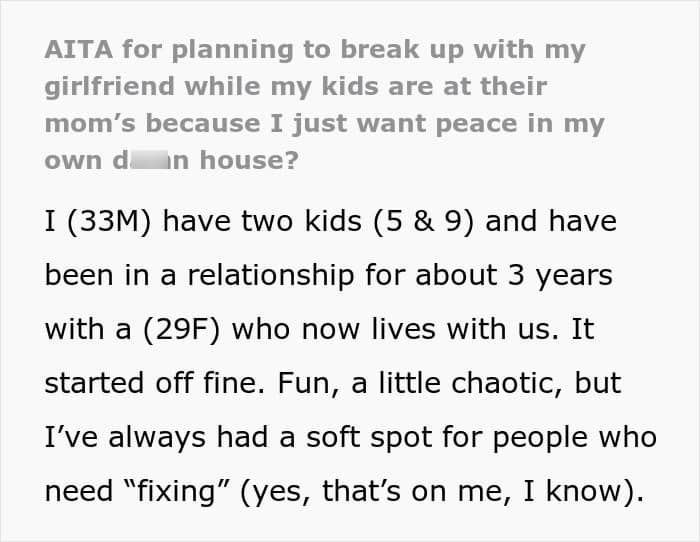The image size is (700, 542).
Task: Click the phrase "3 years" in the paragraph
Action: point(560,275)
